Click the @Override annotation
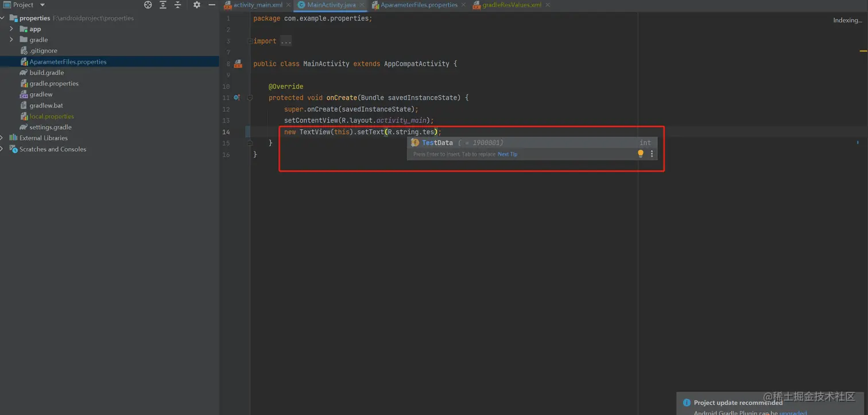This screenshot has width=868, height=415. pyautogui.click(x=286, y=87)
